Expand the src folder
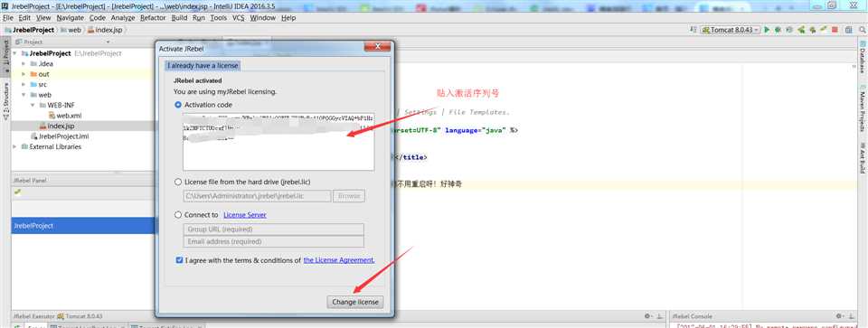 [24, 85]
